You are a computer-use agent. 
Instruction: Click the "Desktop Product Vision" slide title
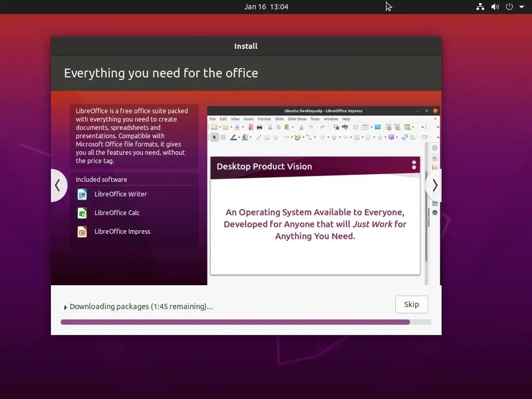[x=264, y=167]
